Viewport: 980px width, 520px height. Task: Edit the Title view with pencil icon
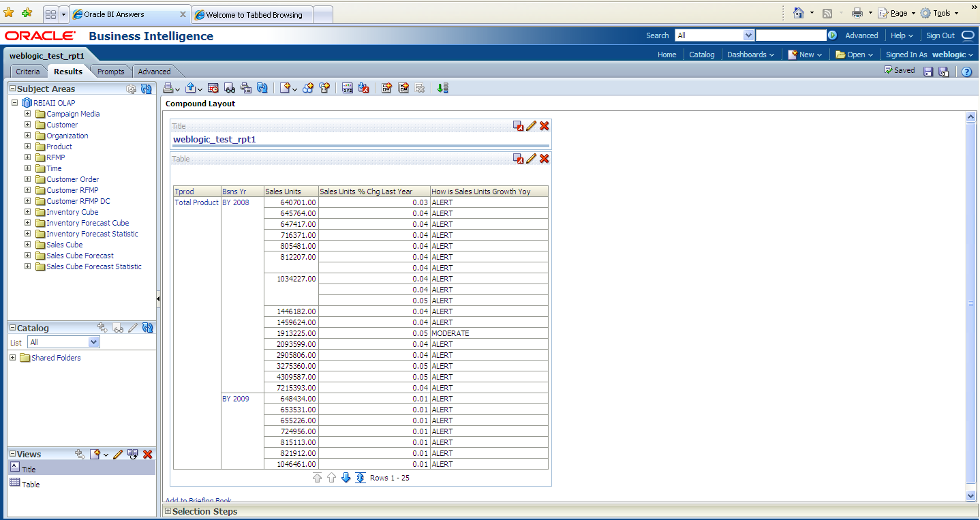point(532,126)
